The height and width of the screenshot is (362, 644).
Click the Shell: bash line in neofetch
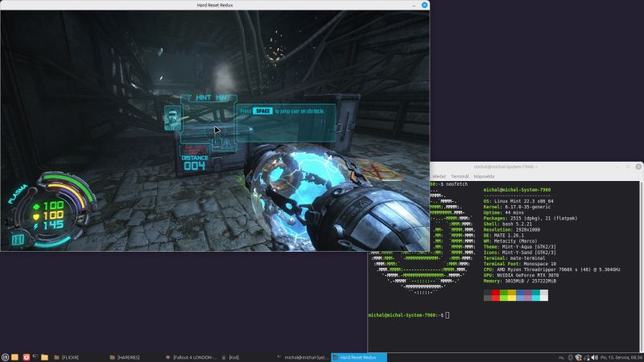coord(508,224)
